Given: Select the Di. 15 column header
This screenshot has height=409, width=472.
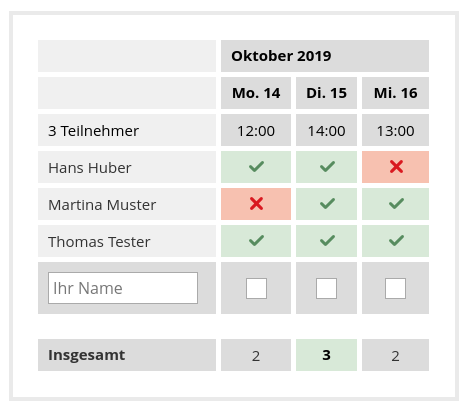Looking at the screenshot, I should (x=326, y=93).
